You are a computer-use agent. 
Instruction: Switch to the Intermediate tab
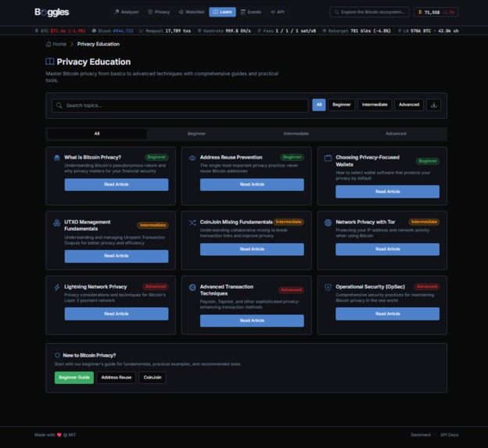point(296,134)
